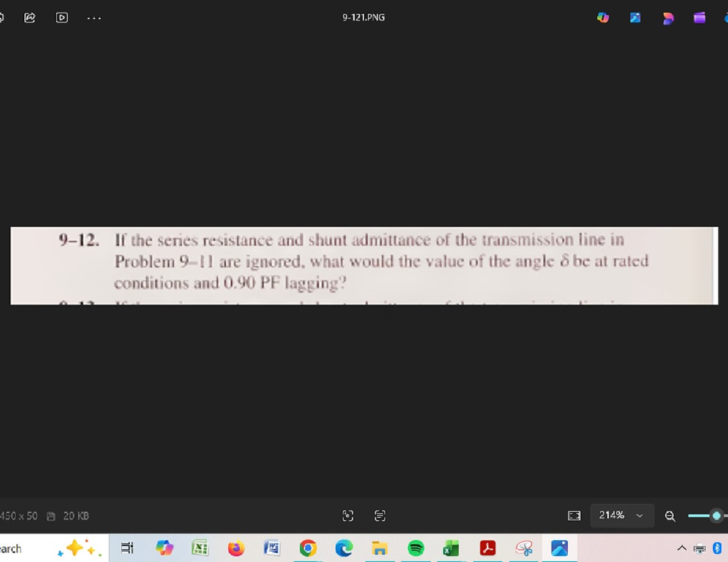Click the scan text icon
This screenshot has height=562, width=728.
[x=380, y=516]
